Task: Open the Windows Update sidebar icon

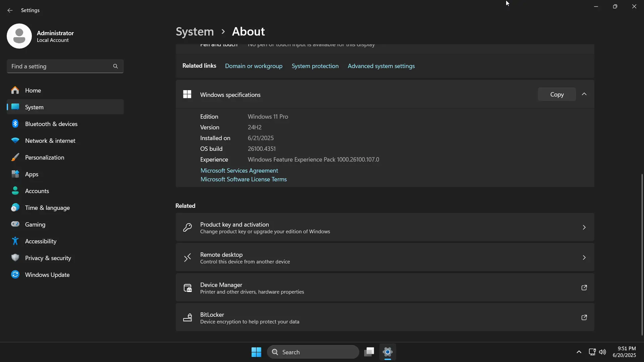Action: pyautogui.click(x=15, y=275)
